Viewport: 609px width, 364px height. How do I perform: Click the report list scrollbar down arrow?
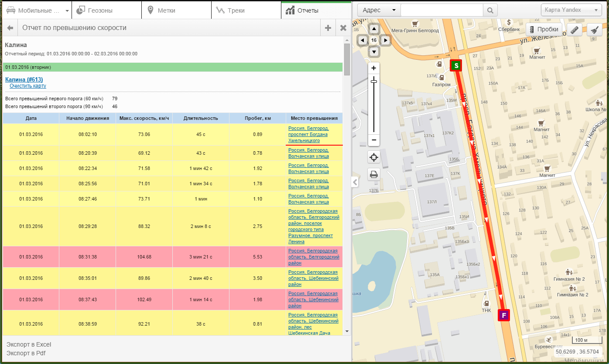coord(347,332)
